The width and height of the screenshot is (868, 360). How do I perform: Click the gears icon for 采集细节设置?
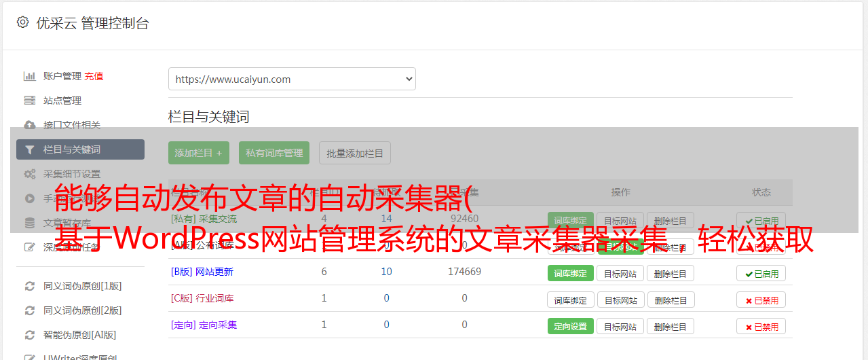click(x=30, y=174)
